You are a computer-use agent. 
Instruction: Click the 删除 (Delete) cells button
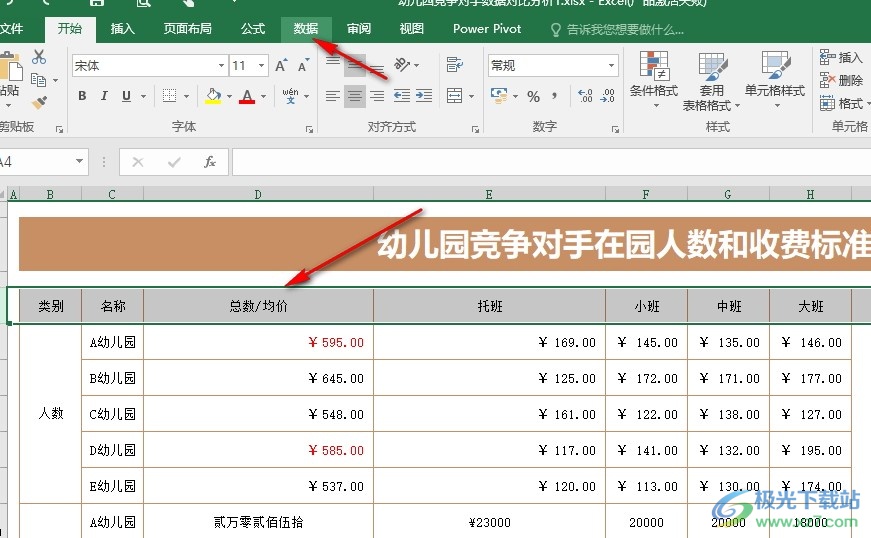click(x=841, y=81)
